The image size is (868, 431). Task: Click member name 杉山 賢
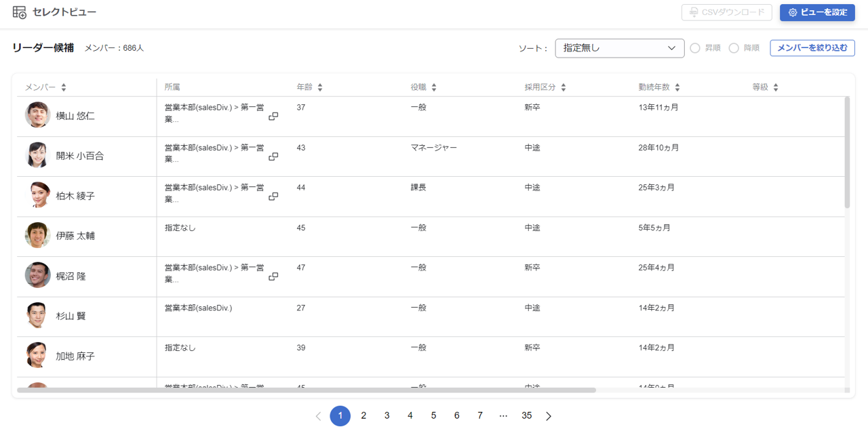coord(71,316)
